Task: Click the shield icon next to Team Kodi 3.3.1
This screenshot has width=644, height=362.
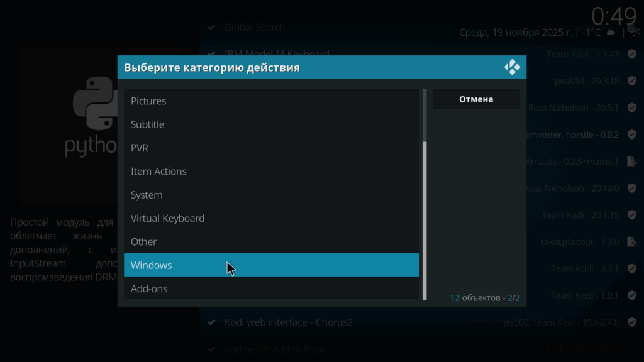Action: [x=631, y=269]
